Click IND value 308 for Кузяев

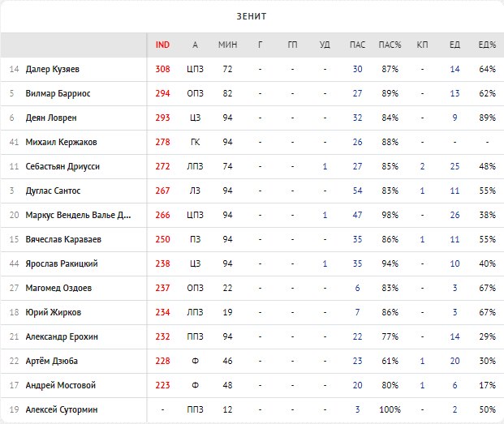pos(162,70)
